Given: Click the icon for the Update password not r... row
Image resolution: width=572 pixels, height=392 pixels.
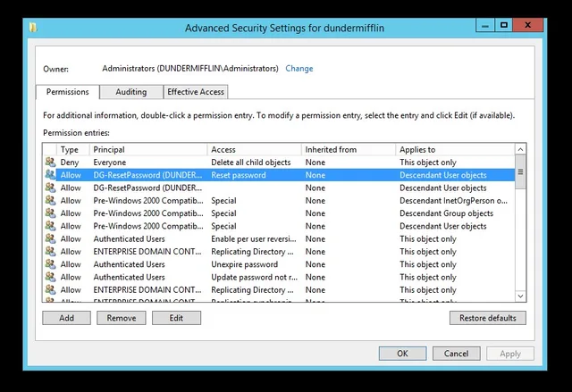Looking at the screenshot, I should (50, 277).
